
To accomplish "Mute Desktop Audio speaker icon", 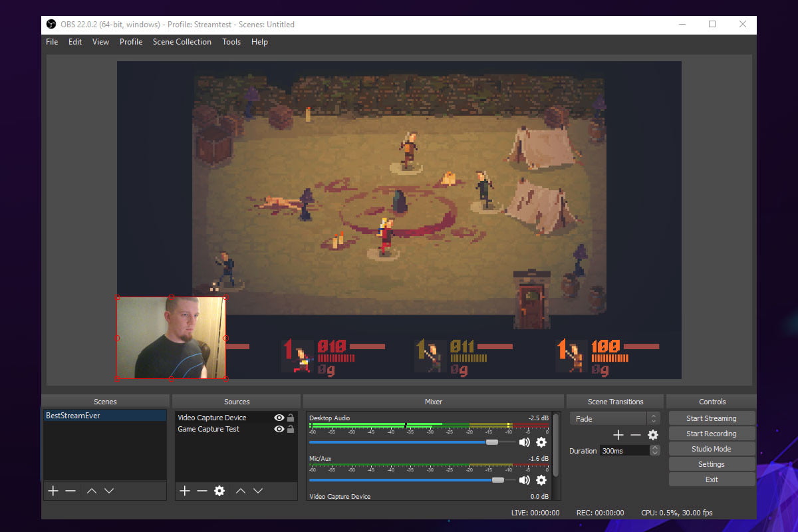I will click(525, 442).
